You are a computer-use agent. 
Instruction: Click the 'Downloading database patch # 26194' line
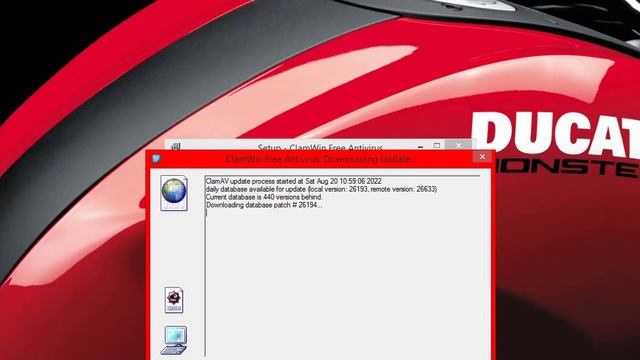coord(264,205)
